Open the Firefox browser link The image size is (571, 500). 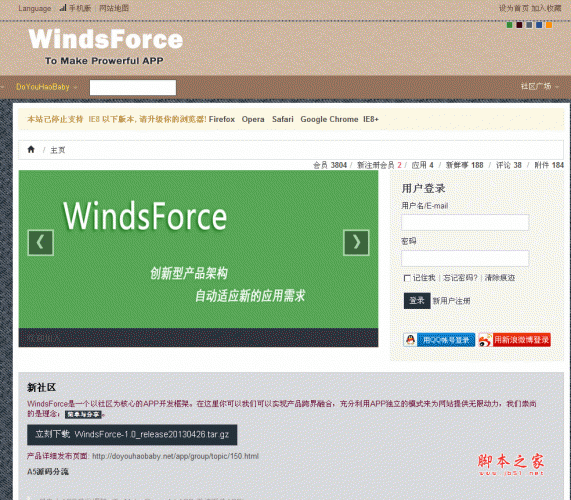(x=222, y=119)
